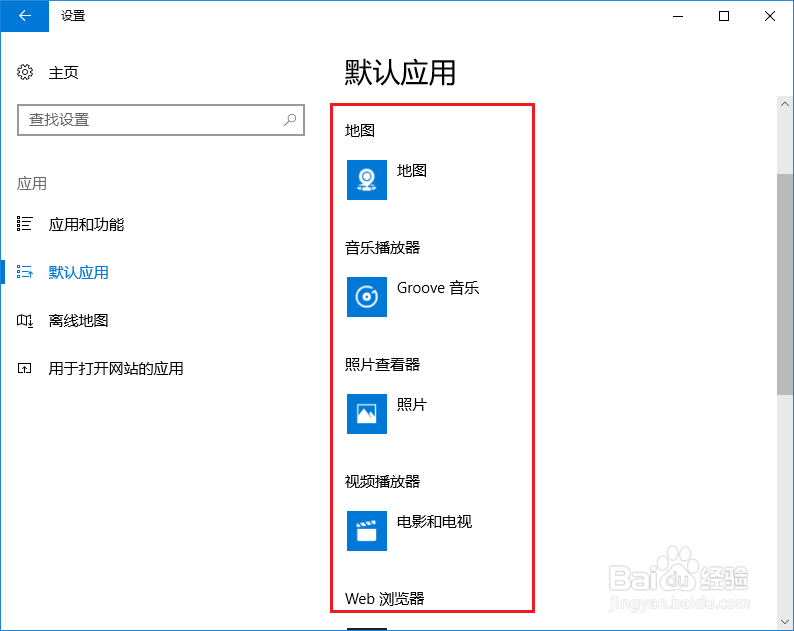Minimize the 设置 window
The width and height of the screenshot is (794, 631).
coord(678,16)
